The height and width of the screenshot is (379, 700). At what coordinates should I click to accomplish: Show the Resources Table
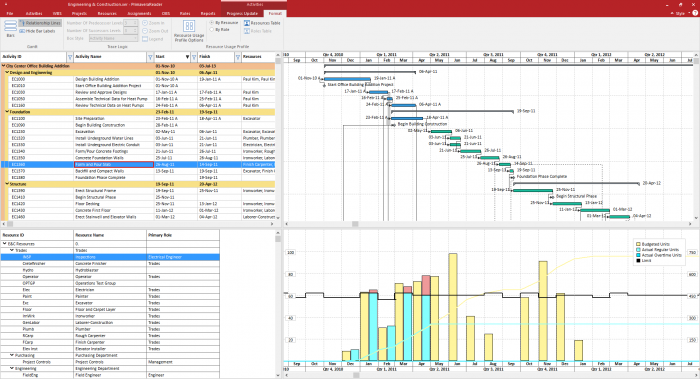262,23
